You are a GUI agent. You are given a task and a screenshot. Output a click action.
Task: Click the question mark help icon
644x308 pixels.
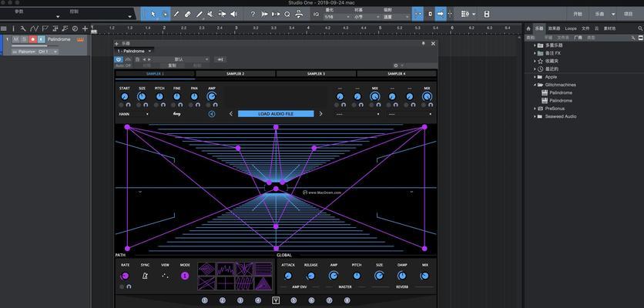pyautogui.click(x=253, y=14)
